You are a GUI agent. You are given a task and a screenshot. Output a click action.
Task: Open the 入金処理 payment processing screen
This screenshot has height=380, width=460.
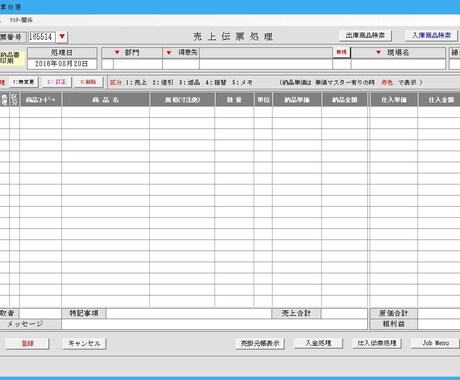click(x=318, y=343)
